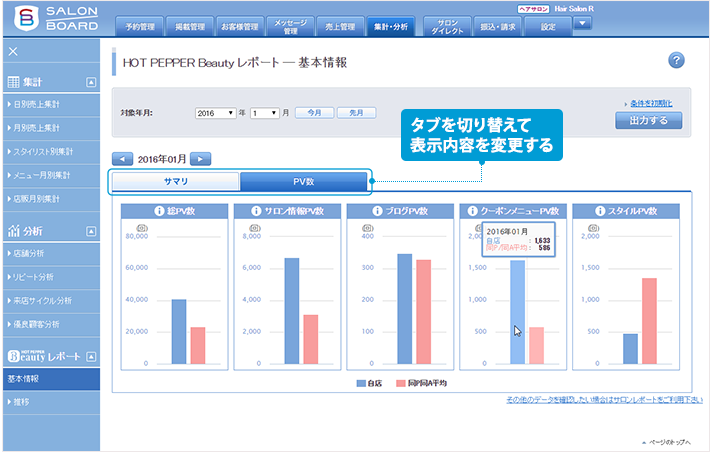710x454 pixels.
Task: Switch to the サマリ tab
Action: click(x=176, y=181)
